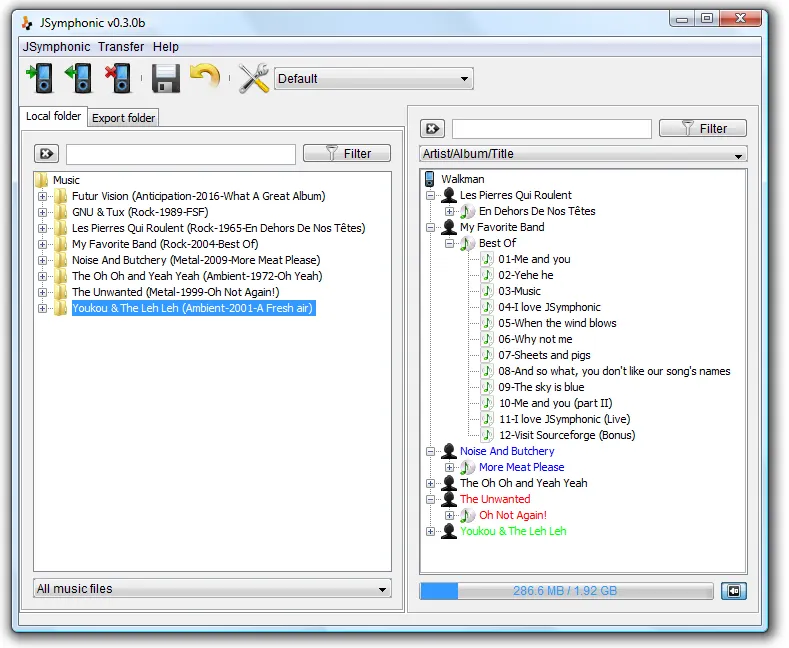Open the All music files dropdown
Image resolution: width=789 pixels, height=648 pixels.
212,589
